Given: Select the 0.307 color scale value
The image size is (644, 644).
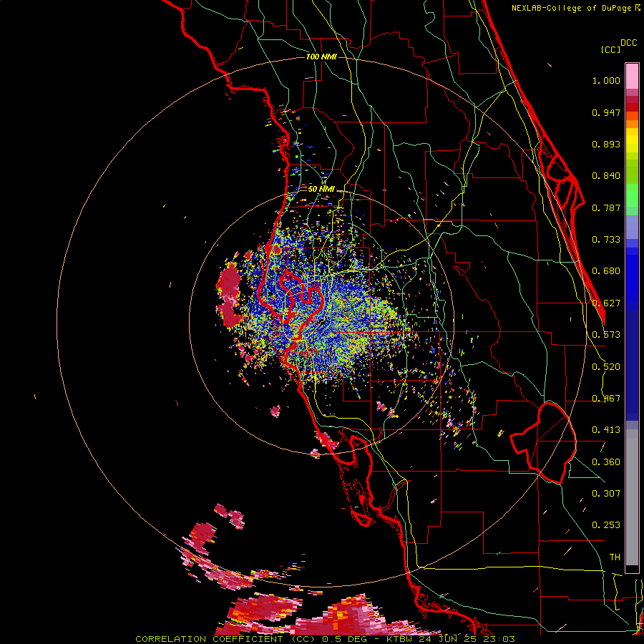Looking at the screenshot, I should (x=606, y=494).
